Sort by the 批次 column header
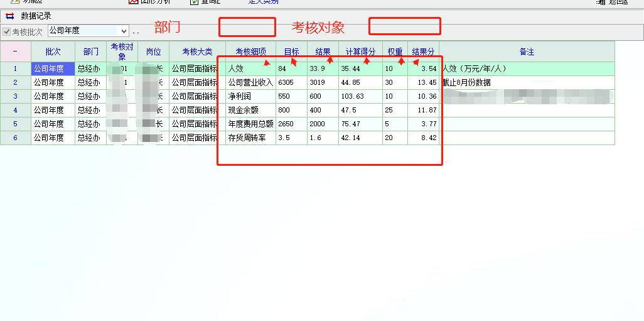 point(53,52)
